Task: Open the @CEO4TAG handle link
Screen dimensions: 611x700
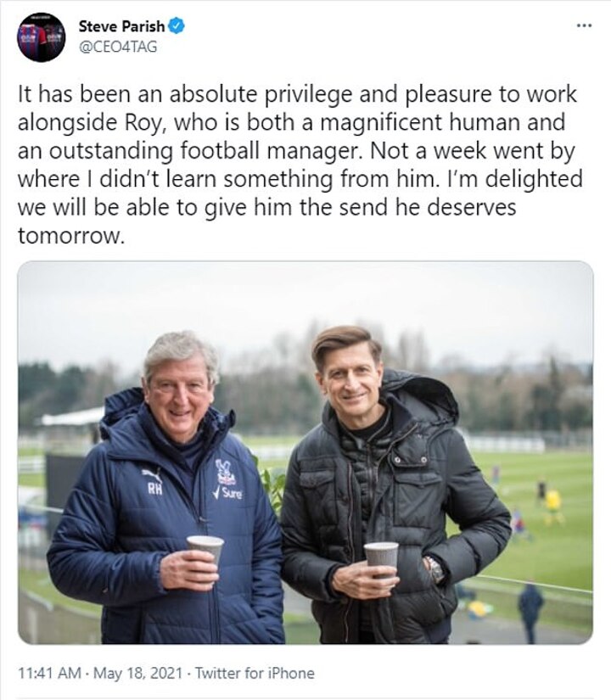Action: click(x=117, y=48)
